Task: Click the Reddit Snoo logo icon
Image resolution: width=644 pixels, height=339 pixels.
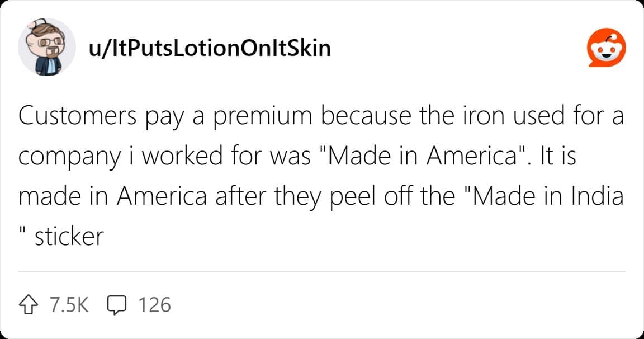Action: pos(605,49)
